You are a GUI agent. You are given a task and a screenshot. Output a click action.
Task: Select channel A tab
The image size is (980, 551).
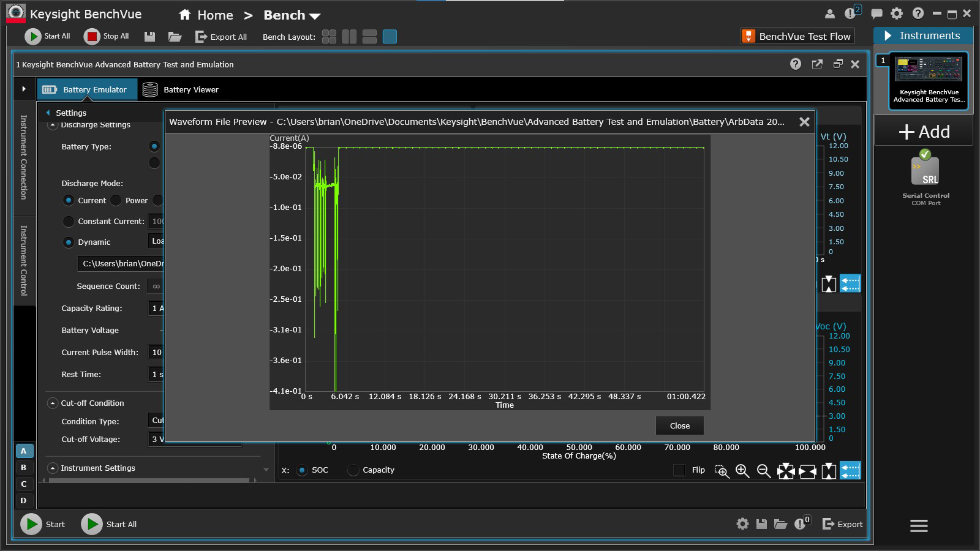24,451
